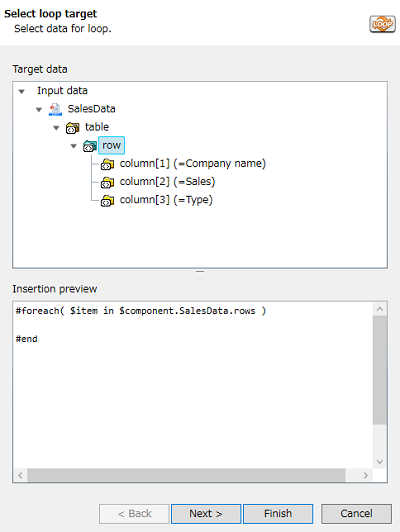Click the column[3] Type icon

(x=107, y=201)
